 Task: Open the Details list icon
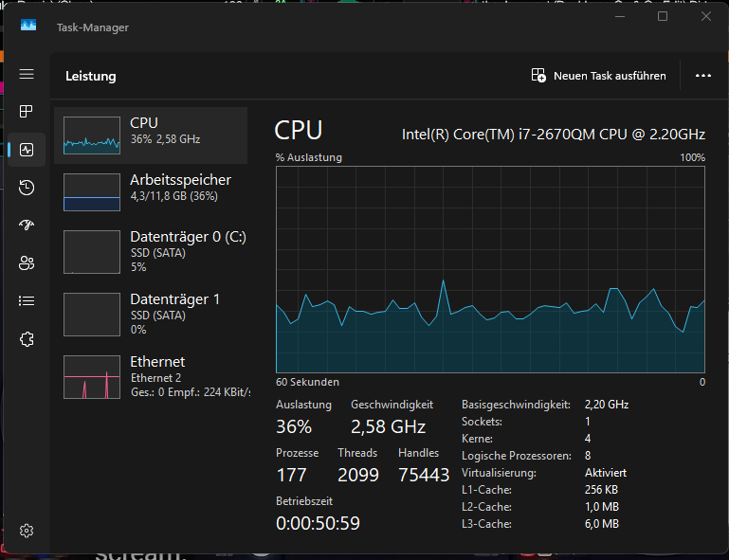tap(27, 301)
